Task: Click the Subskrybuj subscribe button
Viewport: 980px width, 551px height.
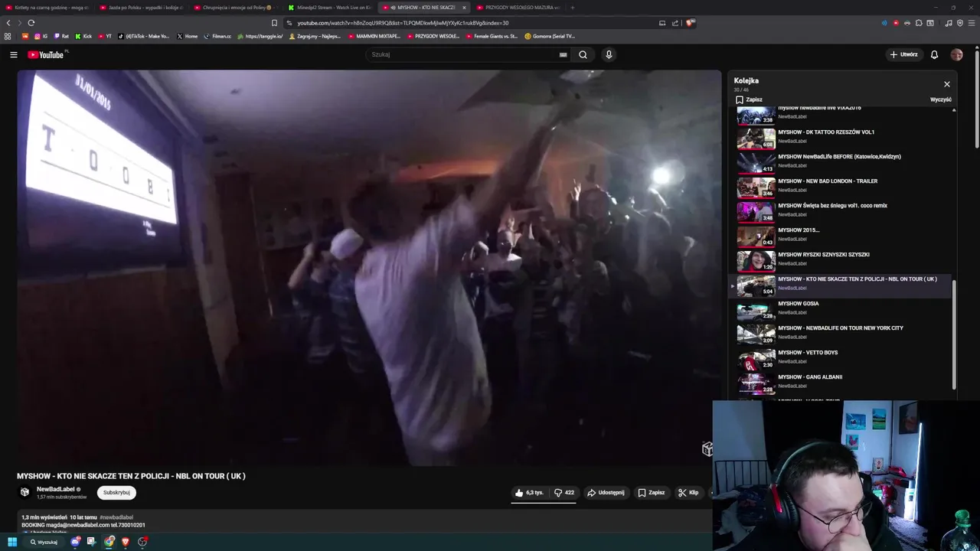Action: pos(116,493)
